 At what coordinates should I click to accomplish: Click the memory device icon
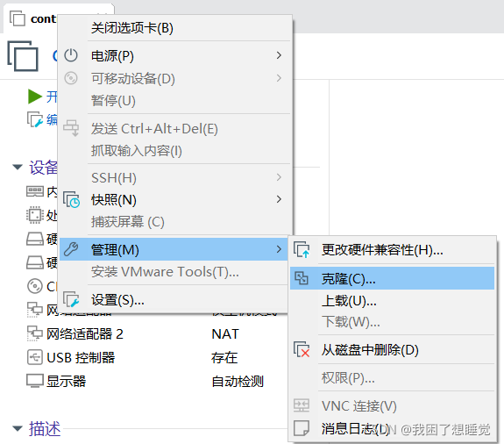click(35, 192)
